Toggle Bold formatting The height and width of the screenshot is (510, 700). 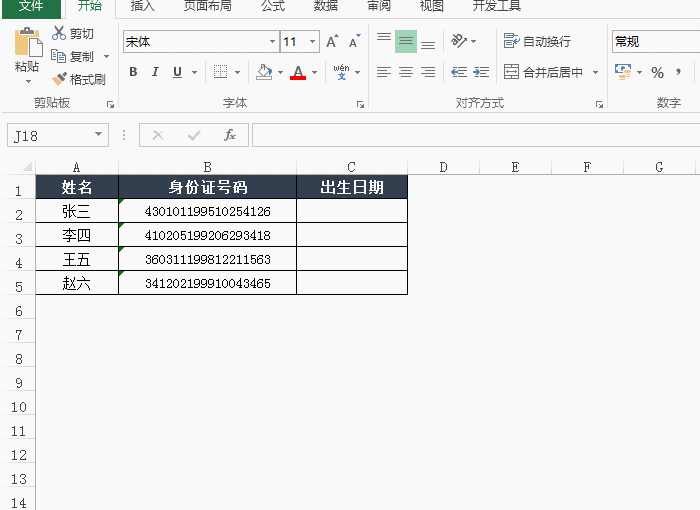click(x=133, y=72)
